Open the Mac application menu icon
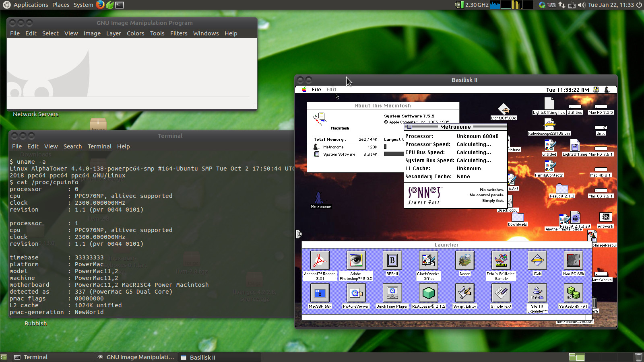The width and height of the screenshot is (644, 362). click(608, 90)
